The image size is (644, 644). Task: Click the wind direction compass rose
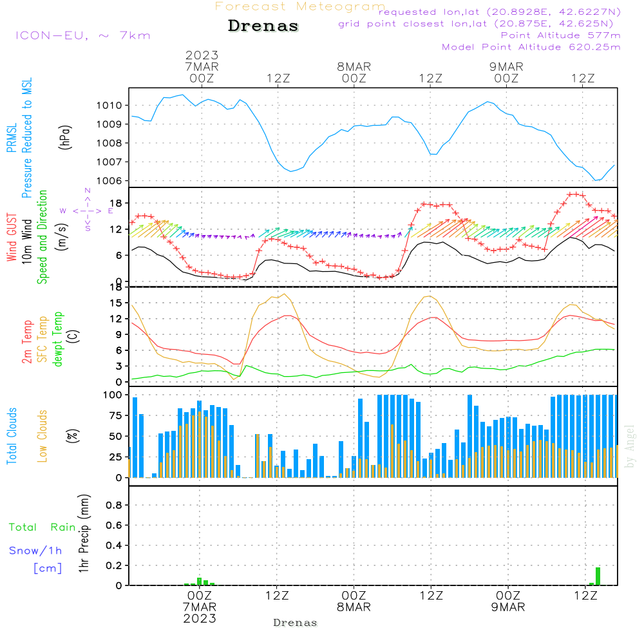(87, 210)
